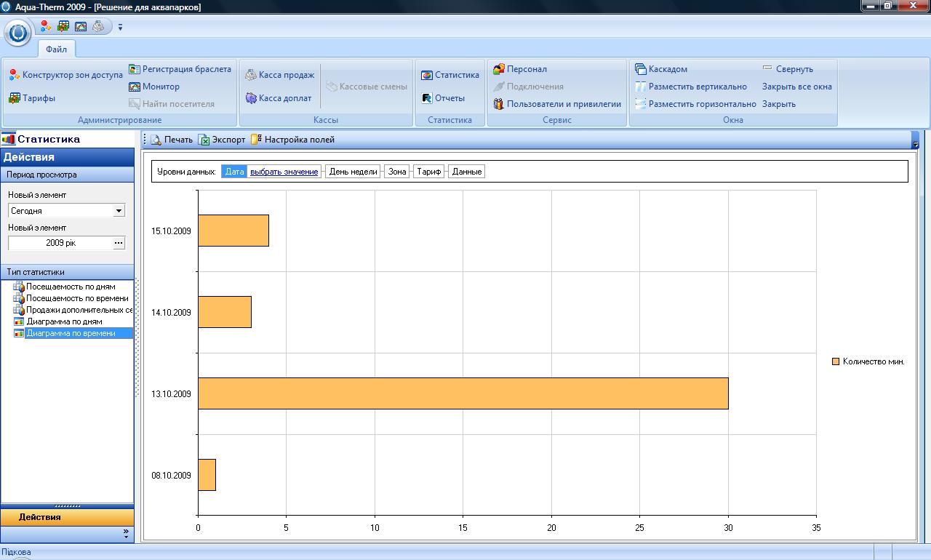Open the Монитор tool
The height and width of the screenshot is (560, 931).
(154, 87)
